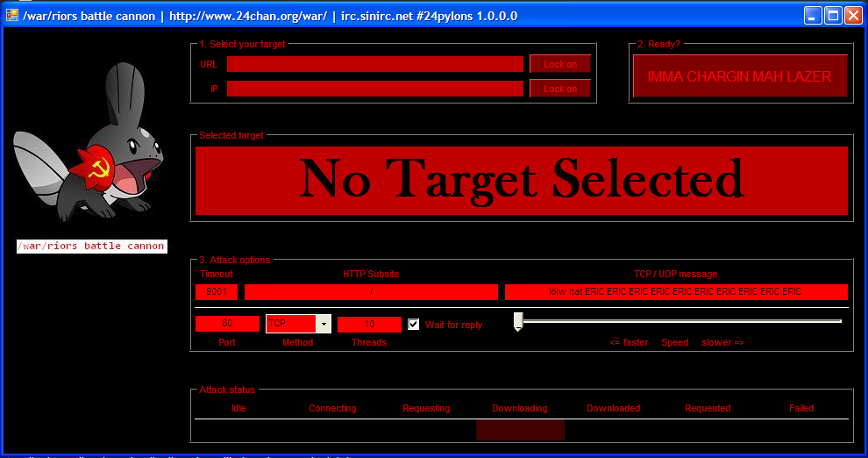
Task: Click Lock on beside the URL field
Action: click(x=559, y=64)
